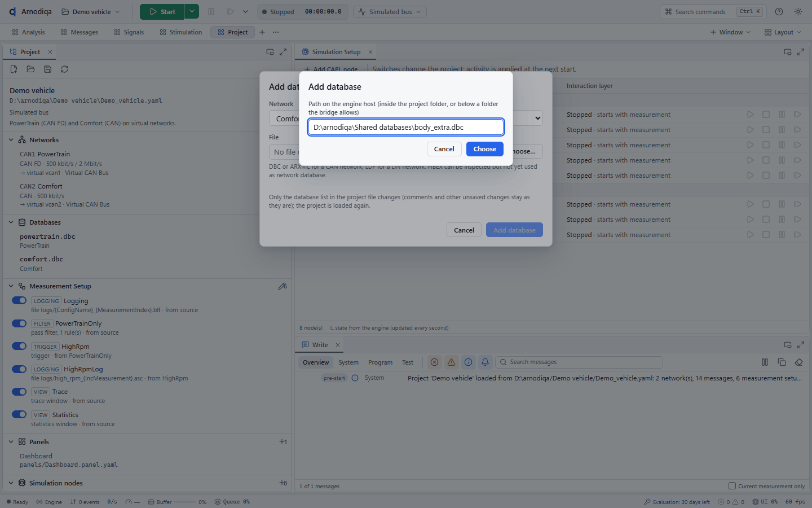Open the step options chevron in toolbar

coord(245,12)
